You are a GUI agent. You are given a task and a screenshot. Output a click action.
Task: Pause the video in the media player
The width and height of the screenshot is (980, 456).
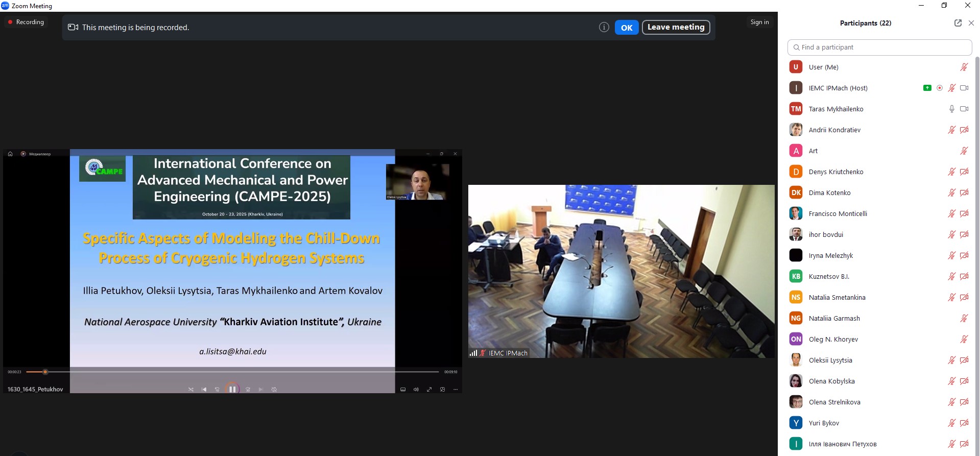(x=232, y=389)
